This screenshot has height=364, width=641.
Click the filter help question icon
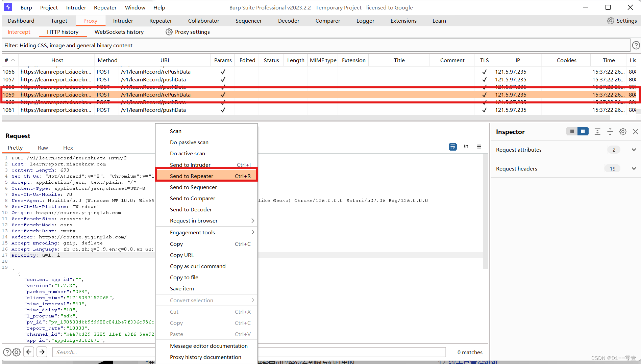(636, 45)
